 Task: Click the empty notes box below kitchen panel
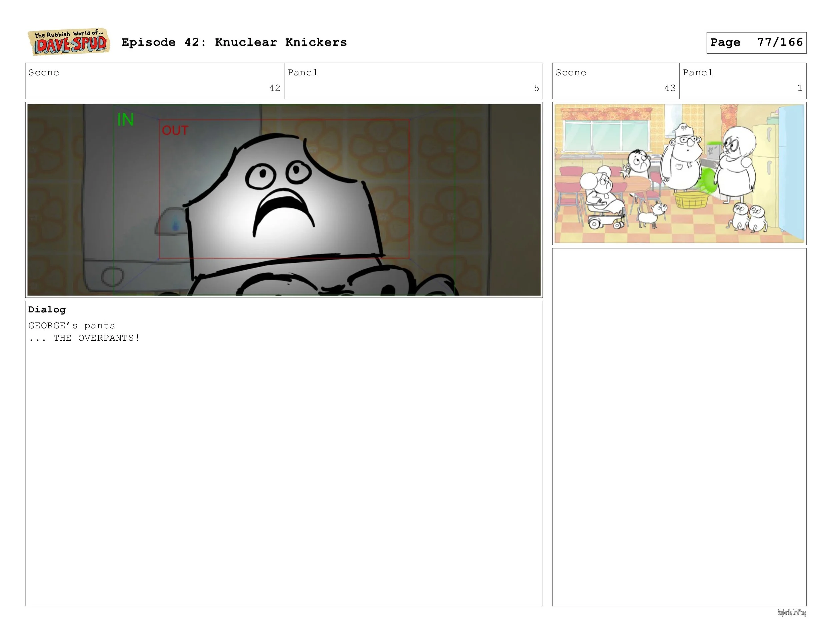click(679, 427)
